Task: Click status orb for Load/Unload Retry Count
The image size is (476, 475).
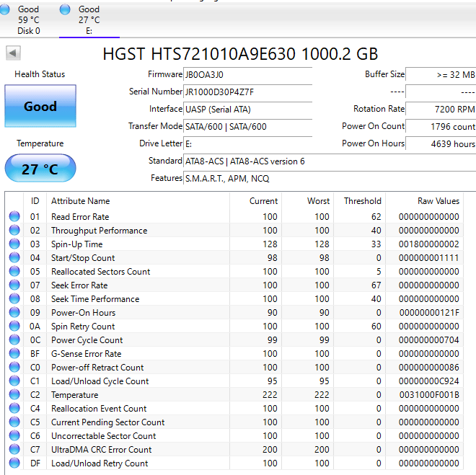Action: 14,463
